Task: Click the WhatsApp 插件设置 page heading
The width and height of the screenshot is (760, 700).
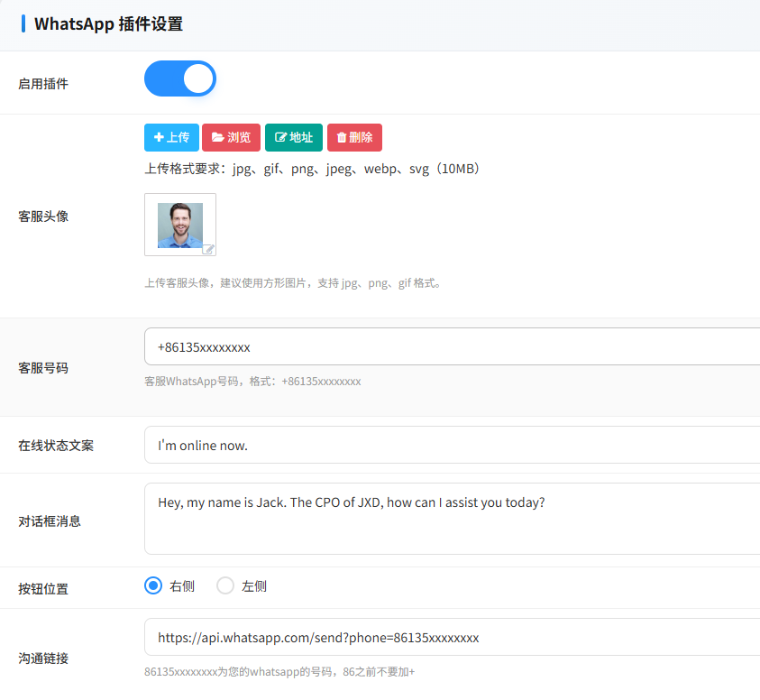Action: tap(108, 23)
